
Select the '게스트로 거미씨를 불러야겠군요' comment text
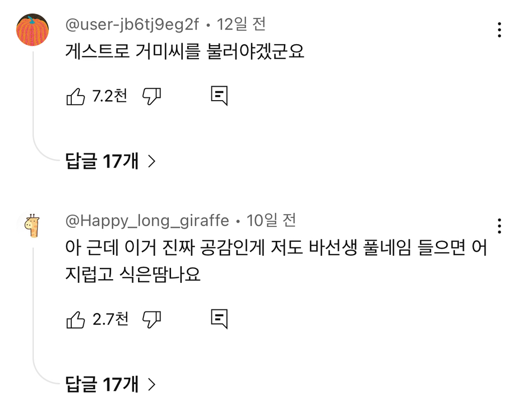tap(184, 52)
